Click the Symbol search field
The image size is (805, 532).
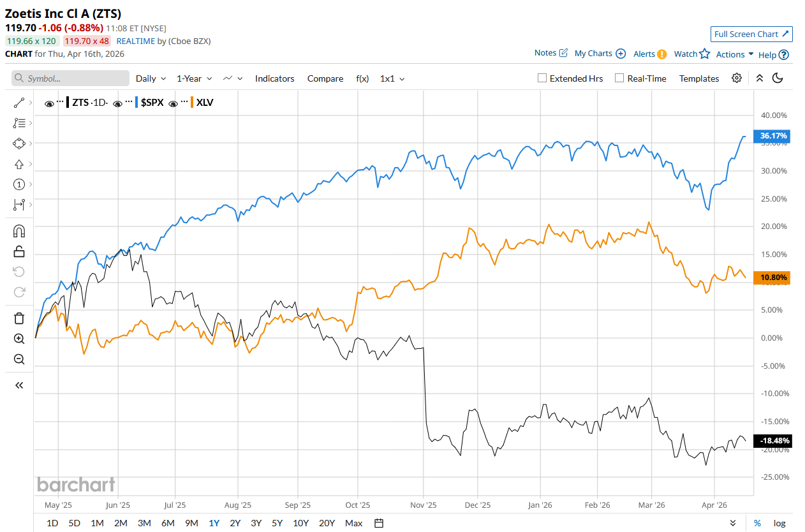(70, 78)
